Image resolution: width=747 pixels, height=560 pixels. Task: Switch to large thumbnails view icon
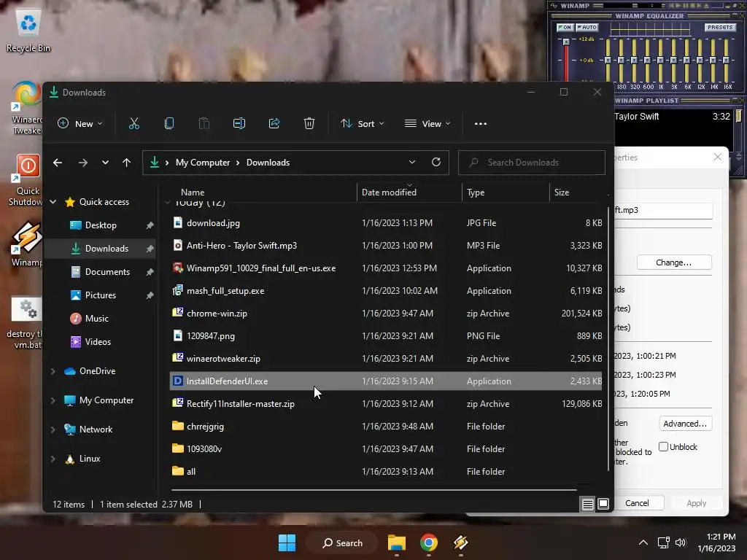603,504
